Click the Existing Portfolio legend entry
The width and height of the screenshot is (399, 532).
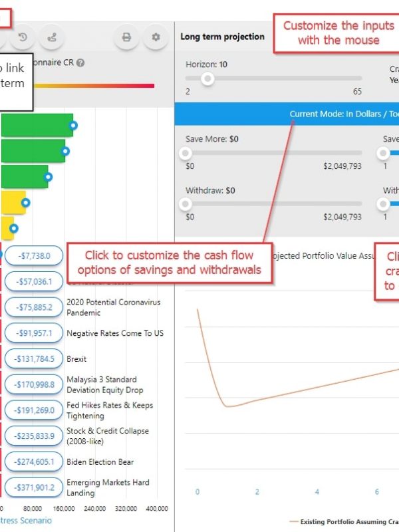coord(346,522)
